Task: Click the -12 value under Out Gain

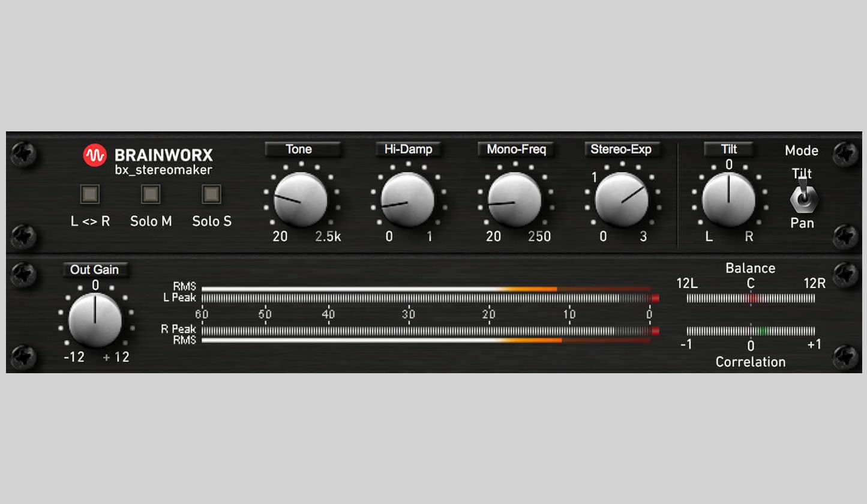Action: tap(74, 357)
